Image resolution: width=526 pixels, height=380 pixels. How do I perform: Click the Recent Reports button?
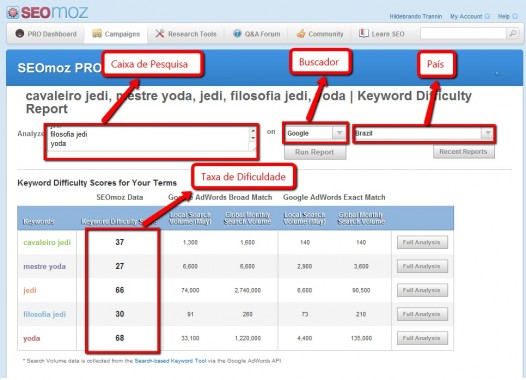pos(463,152)
